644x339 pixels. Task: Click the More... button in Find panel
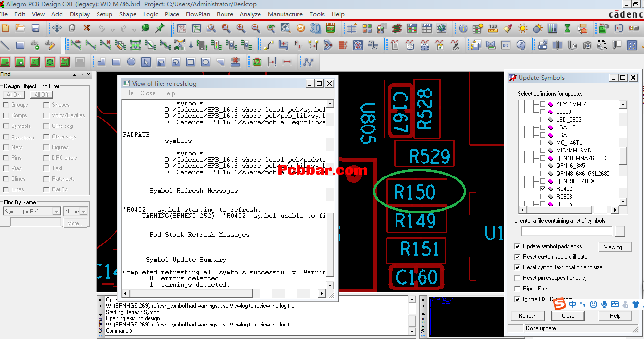point(75,223)
